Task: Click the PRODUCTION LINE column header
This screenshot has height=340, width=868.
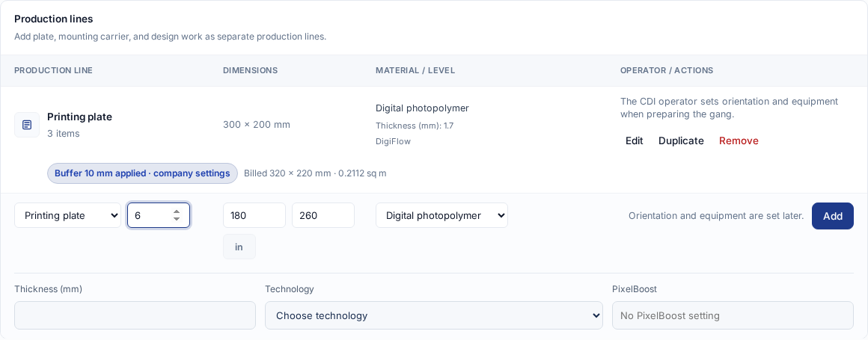Action: [x=53, y=71]
